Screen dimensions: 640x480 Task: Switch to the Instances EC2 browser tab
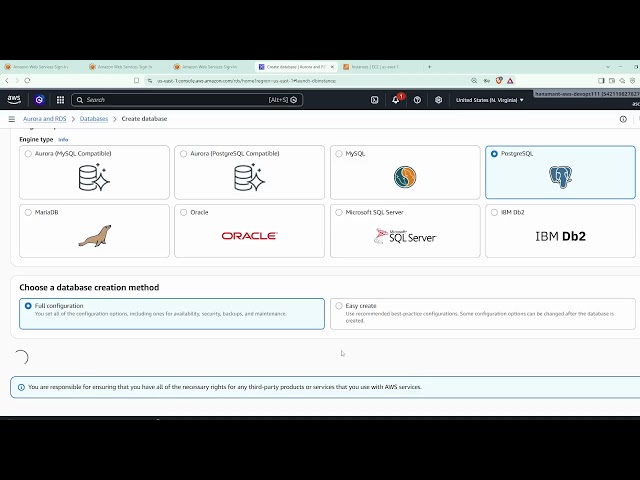[375, 67]
